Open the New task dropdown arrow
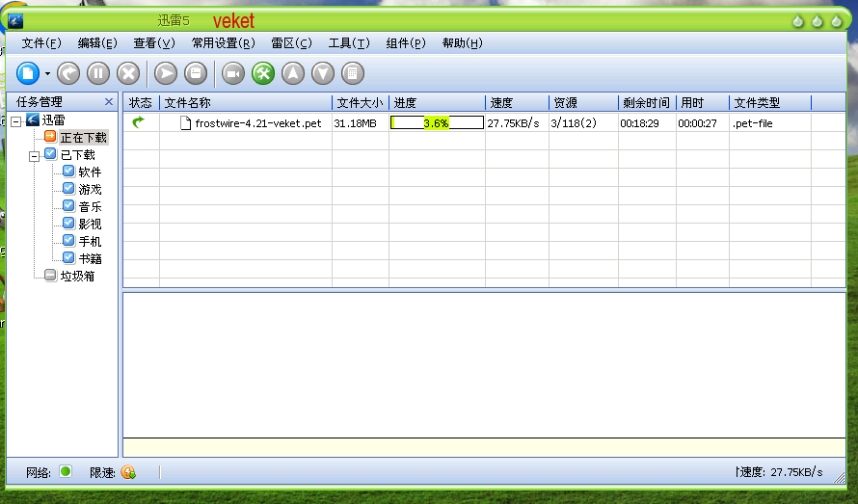Image resolution: width=858 pixels, height=504 pixels. click(47, 74)
